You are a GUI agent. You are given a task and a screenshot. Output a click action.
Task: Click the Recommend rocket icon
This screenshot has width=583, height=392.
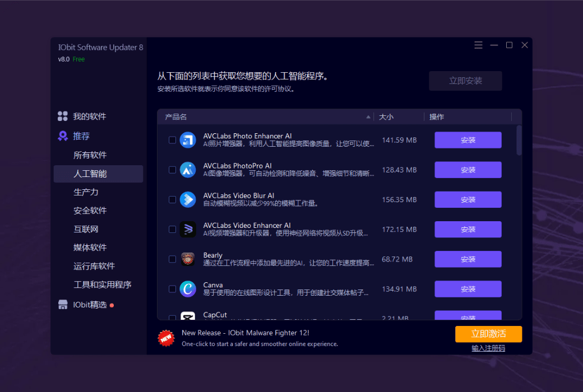click(x=63, y=136)
